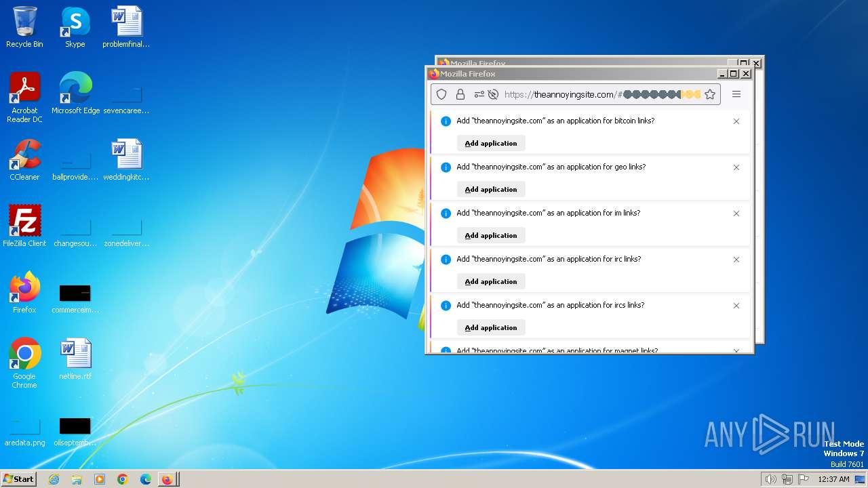Dismiss the bitcoin links notification
868x488 pixels.
pos(736,121)
